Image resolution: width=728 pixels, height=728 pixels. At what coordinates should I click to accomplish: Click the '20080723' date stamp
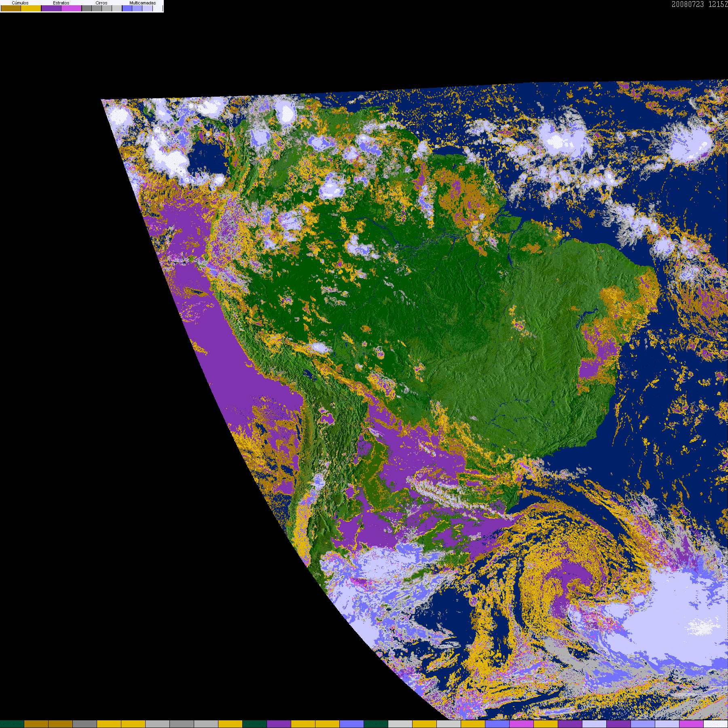tap(688, 4)
